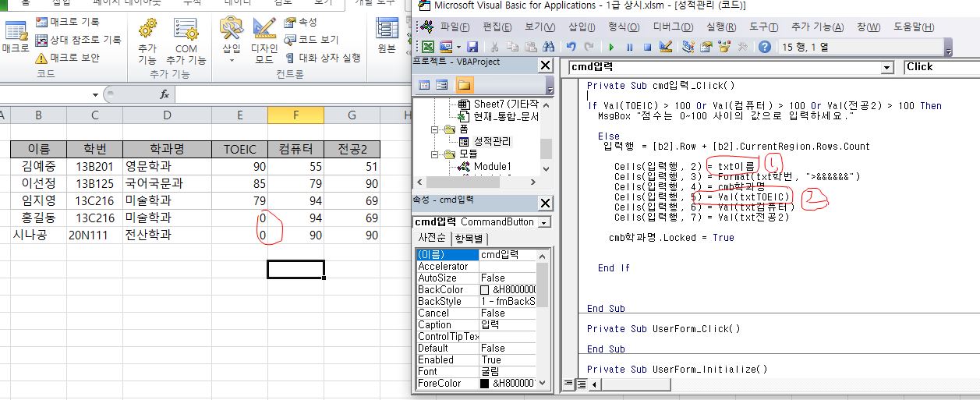Click the BackColor white color swatch
The width and height of the screenshot is (980, 400).
(x=484, y=290)
